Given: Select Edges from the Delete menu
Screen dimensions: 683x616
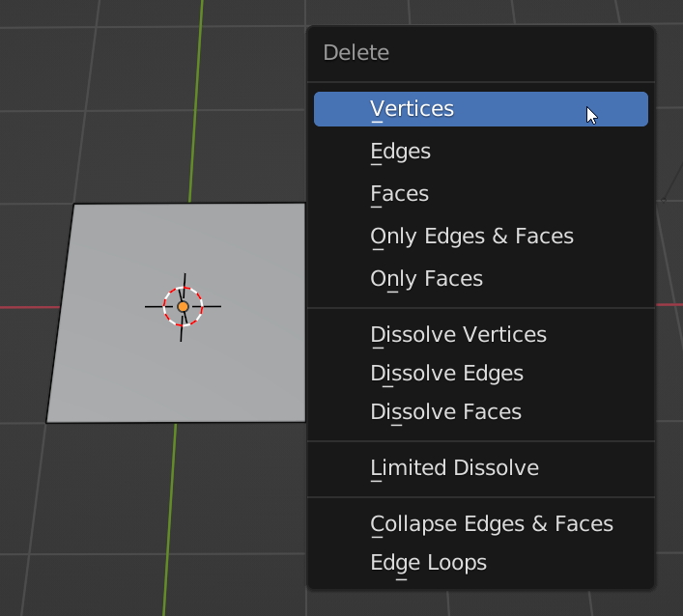Looking at the screenshot, I should pyautogui.click(x=481, y=152).
